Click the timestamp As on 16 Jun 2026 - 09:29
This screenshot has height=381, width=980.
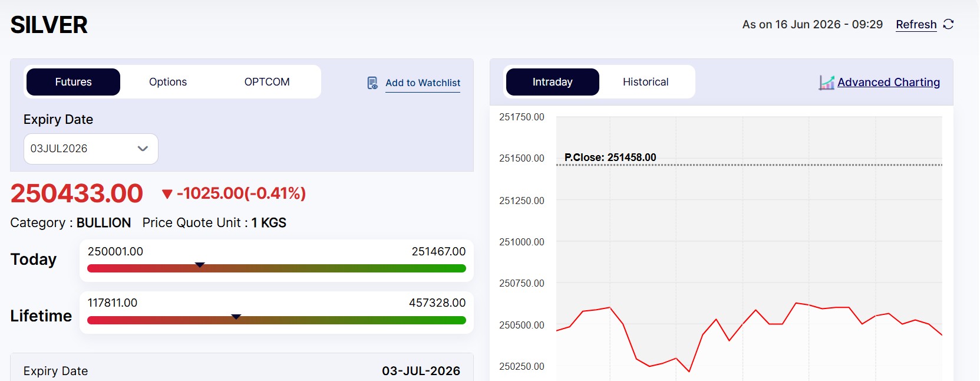(x=813, y=24)
